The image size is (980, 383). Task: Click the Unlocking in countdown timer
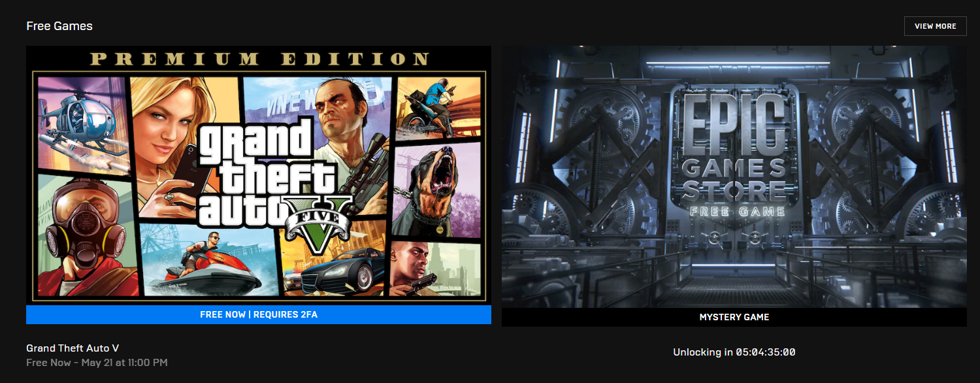click(734, 352)
